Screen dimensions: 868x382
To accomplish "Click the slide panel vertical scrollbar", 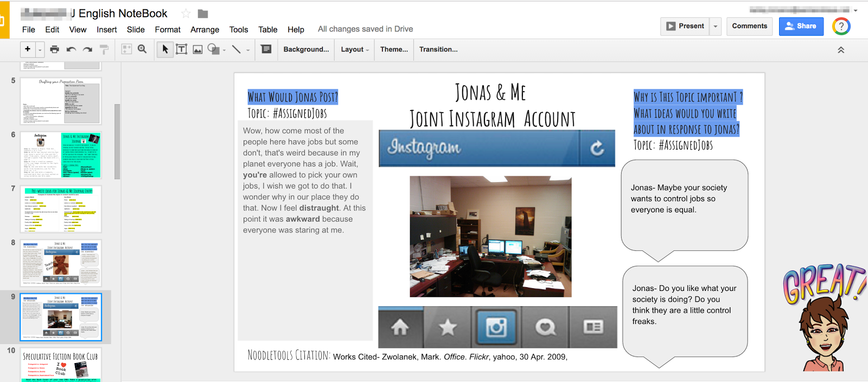I will tap(117, 141).
